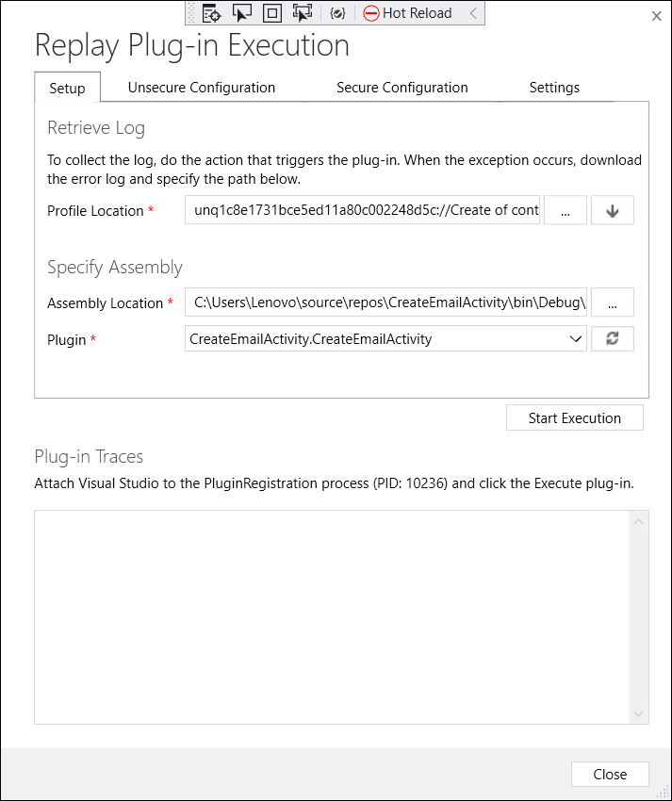The width and height of the screenshot is (672, 801).
Task: Browse for assembly using ellipsis button
Action: (613, 302)
